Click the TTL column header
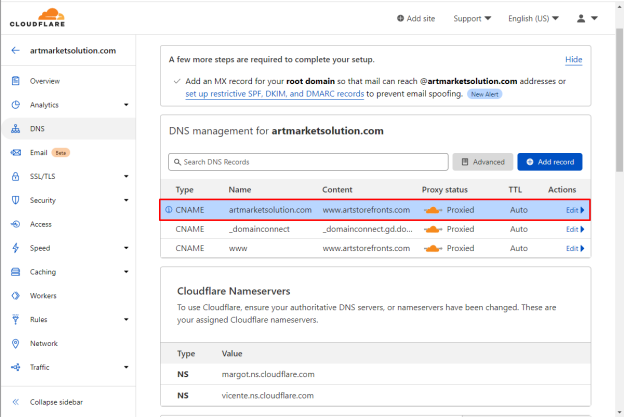This screenshot has width=624, height=417. coord(515,190)
